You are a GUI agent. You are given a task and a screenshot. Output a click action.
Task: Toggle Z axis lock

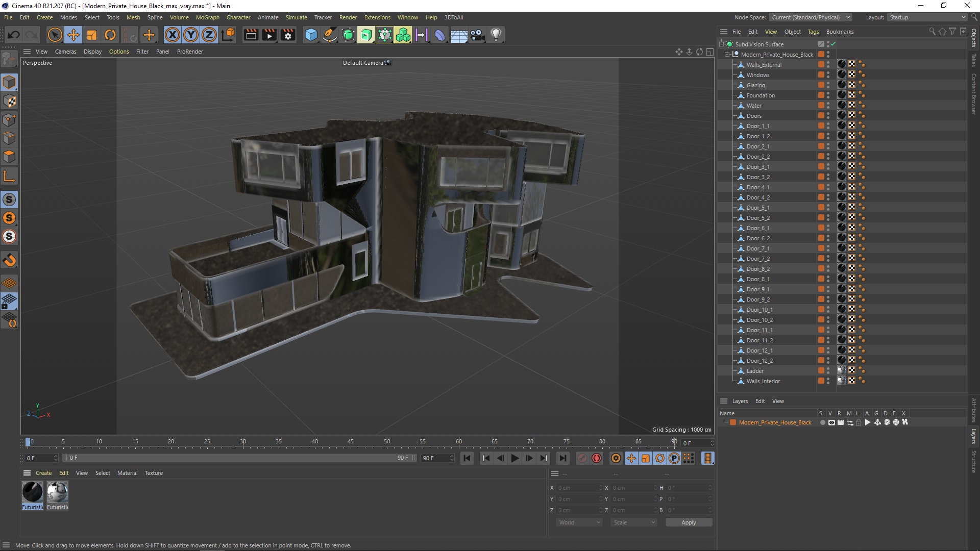click(209, 35)
